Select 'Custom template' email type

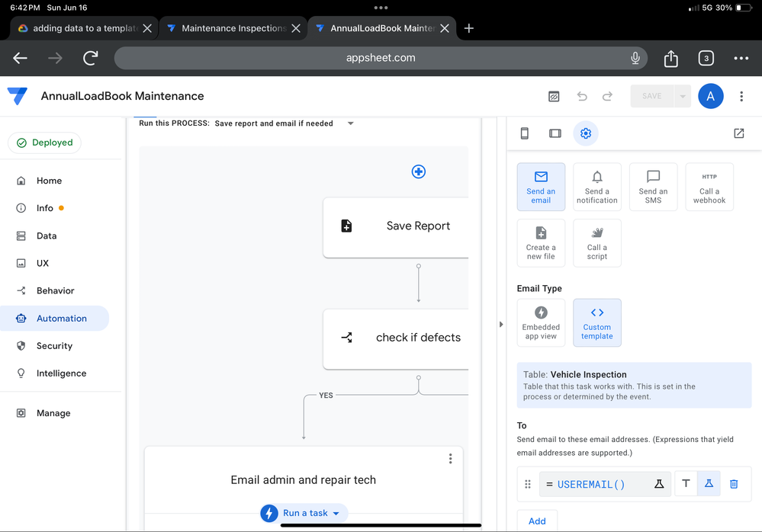coord(596,323)
